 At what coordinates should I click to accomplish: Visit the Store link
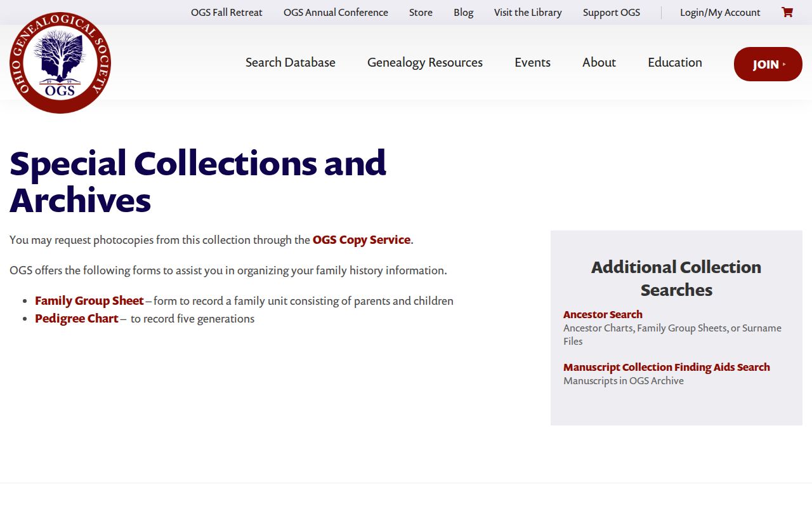421,12
